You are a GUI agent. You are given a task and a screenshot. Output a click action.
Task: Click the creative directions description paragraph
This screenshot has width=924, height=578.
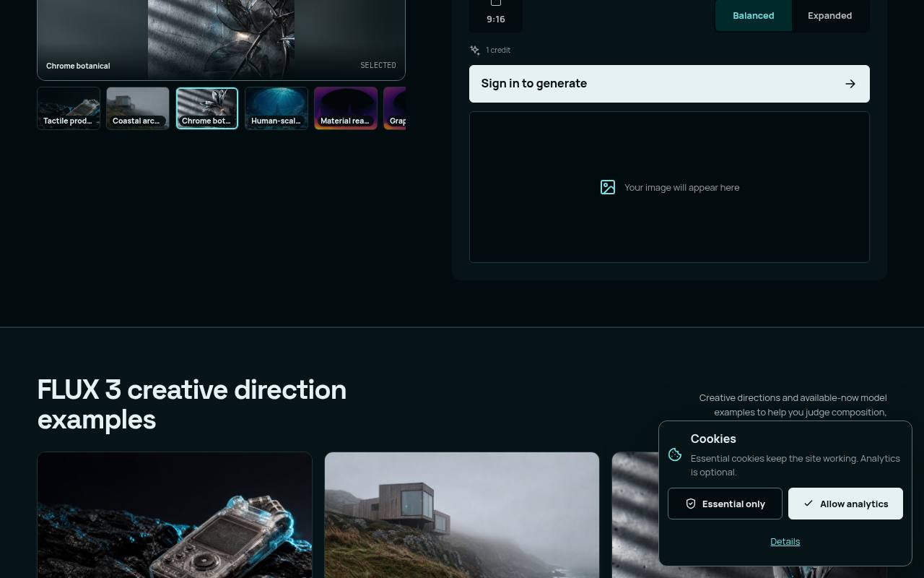(793, 405)
